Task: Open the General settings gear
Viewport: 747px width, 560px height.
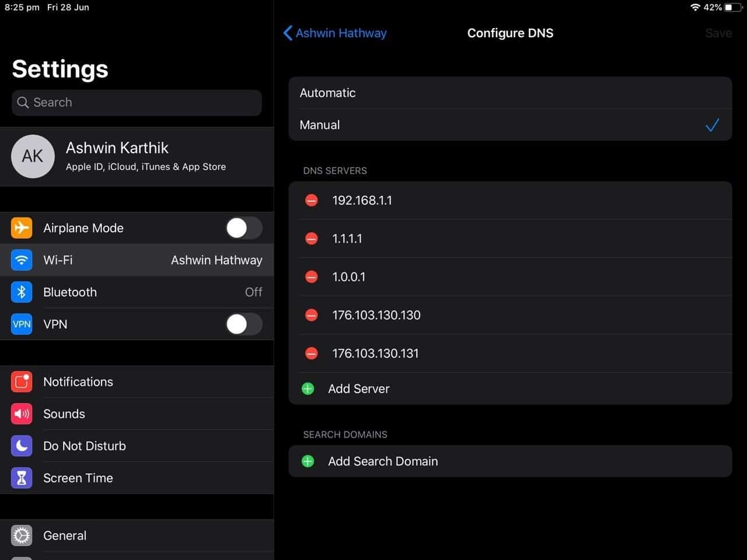Action: [21, 535]
